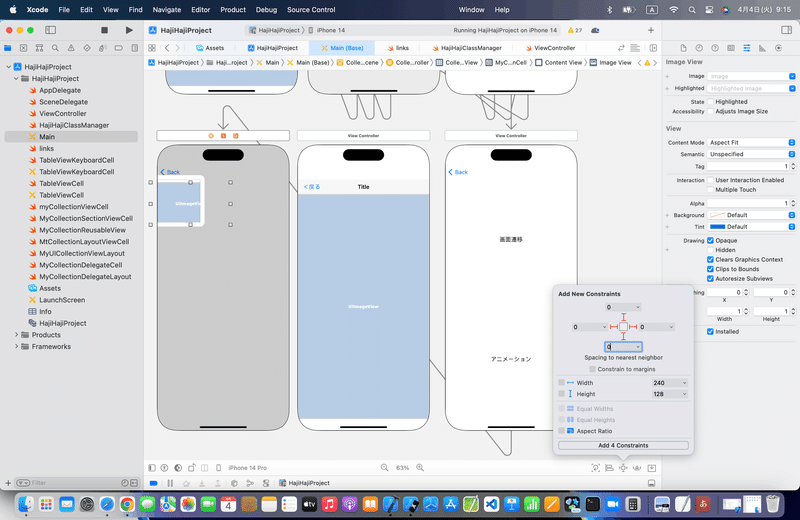Expand the Frameworks folder
This screenshot has height=520, width=800.
point(16,346)
